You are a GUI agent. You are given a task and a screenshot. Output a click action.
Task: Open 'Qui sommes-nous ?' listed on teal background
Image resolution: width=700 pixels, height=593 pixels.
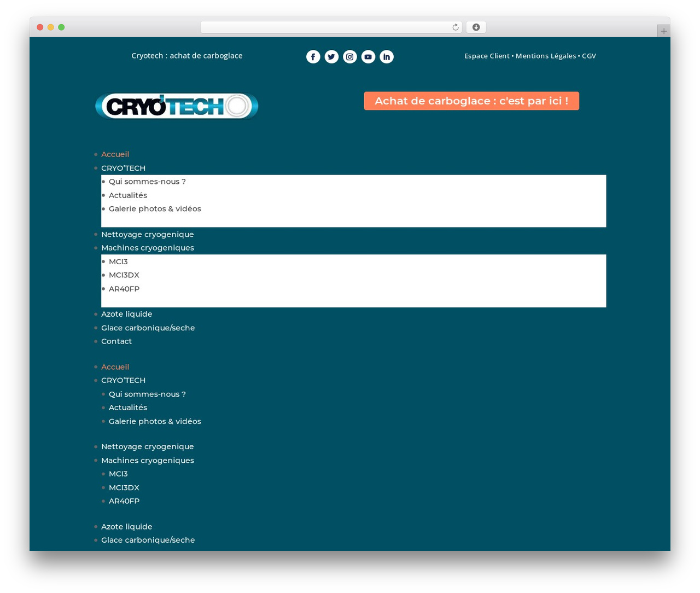click(x=147, y=394)
